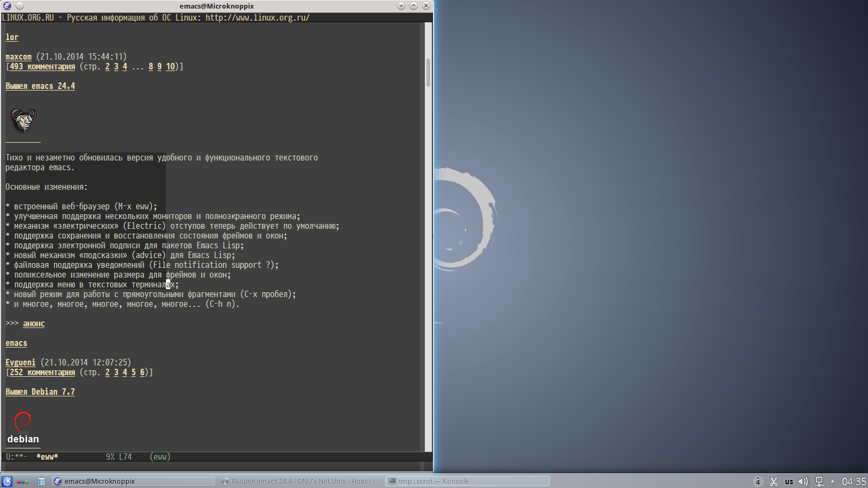Switch to the 'tmp : scrot — Konsole' task
Screen dimensions: 868x488
(x=468, y=481)
